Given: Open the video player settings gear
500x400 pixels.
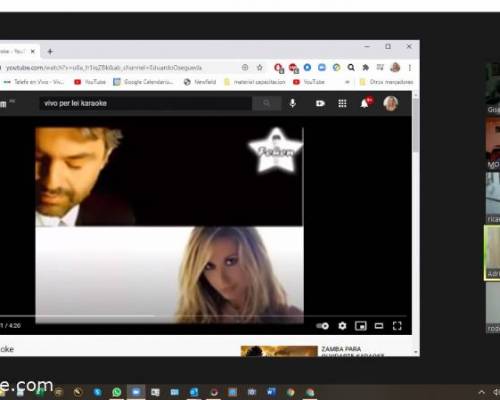Looking at the screenshot, I should pos(342,326).
